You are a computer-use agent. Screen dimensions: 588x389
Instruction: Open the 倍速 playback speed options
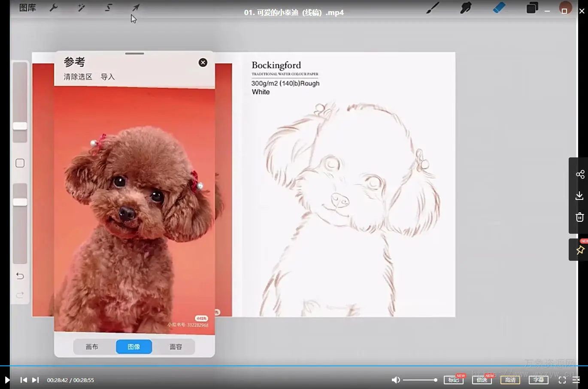coord(482,380)
